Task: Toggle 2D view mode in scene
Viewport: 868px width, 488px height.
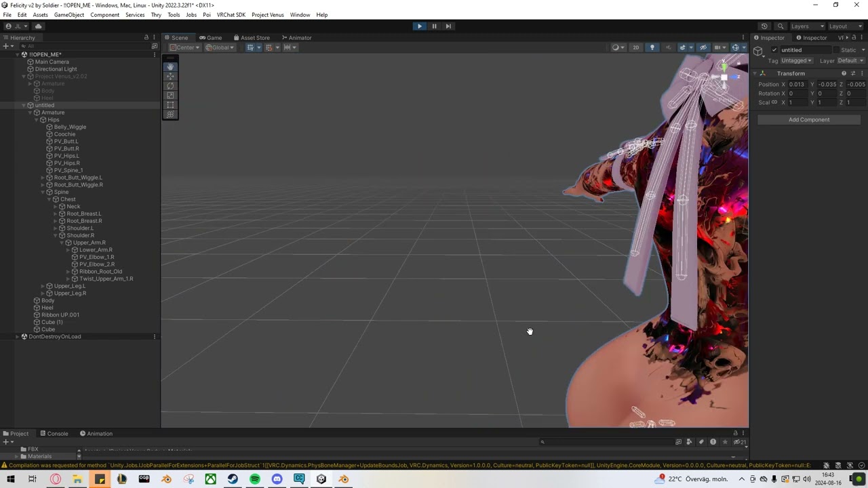Action: (635, 47)
